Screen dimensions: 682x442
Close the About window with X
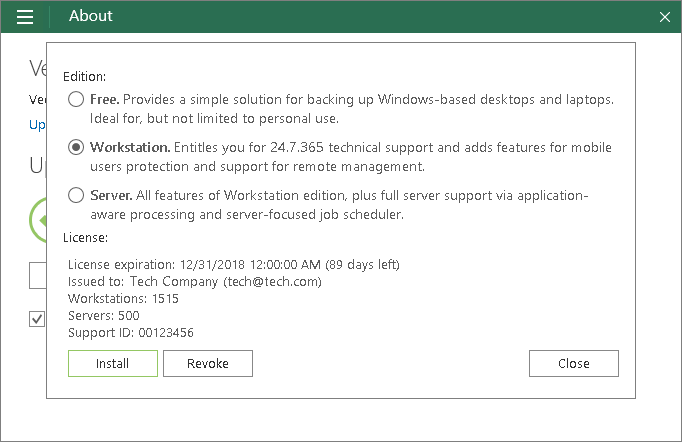665,17
